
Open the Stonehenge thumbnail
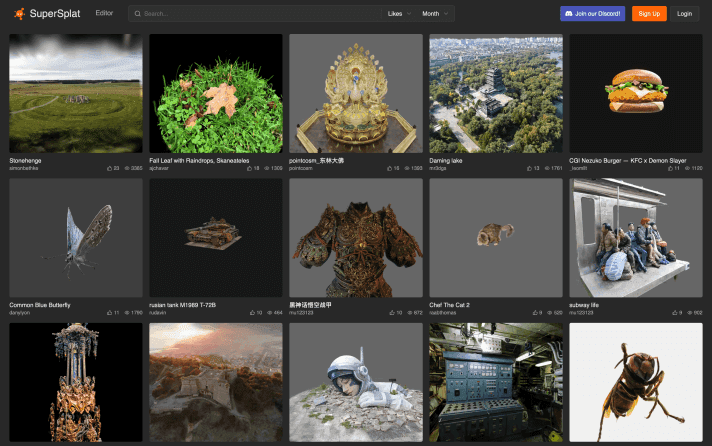point(76,93)
